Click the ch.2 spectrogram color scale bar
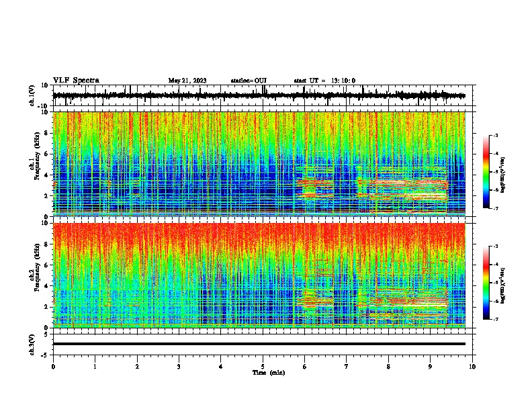Screen dimensions: 532x411 [486, 283]
